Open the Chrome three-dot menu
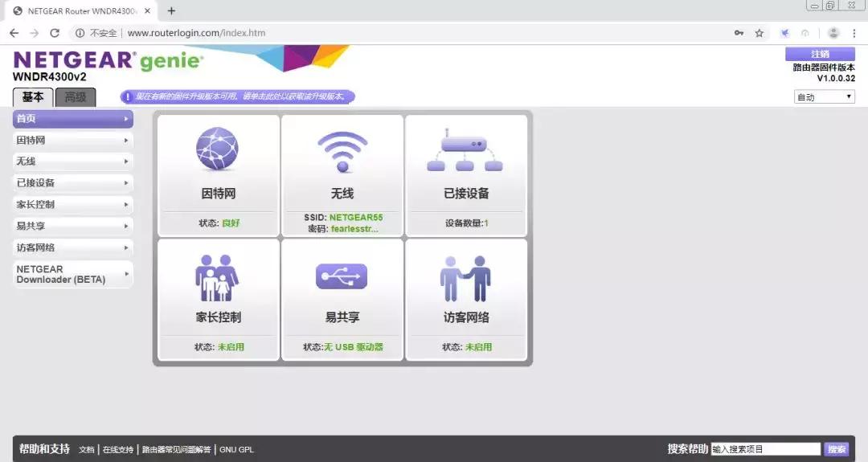 tap(854, 33)
